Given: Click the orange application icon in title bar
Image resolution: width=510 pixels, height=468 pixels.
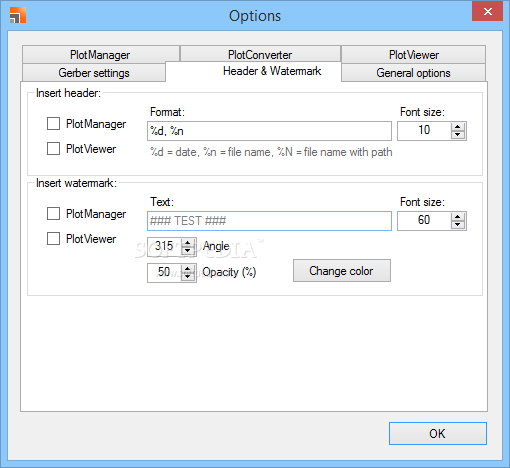Looking at the screenshot, I should [18, 15].
